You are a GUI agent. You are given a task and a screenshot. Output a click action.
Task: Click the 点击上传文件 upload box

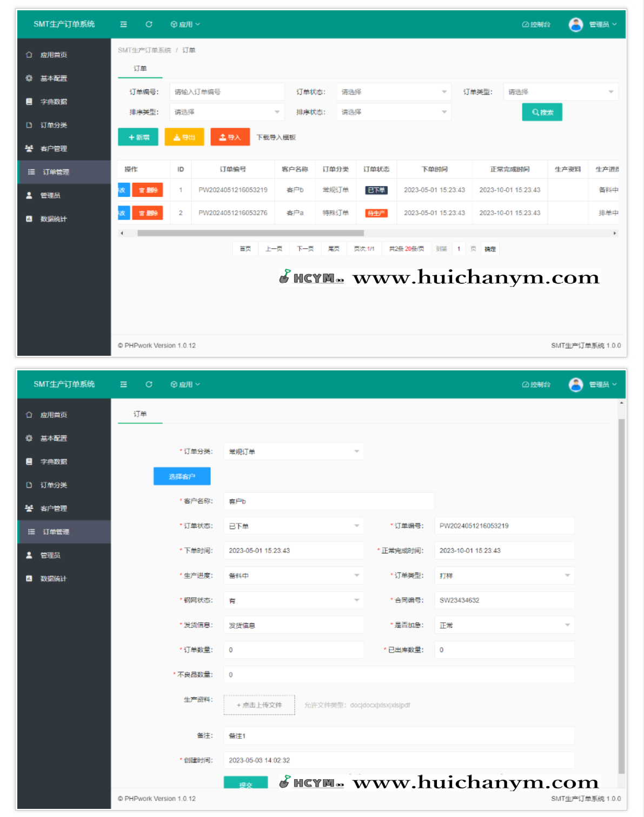coord(259,705)
